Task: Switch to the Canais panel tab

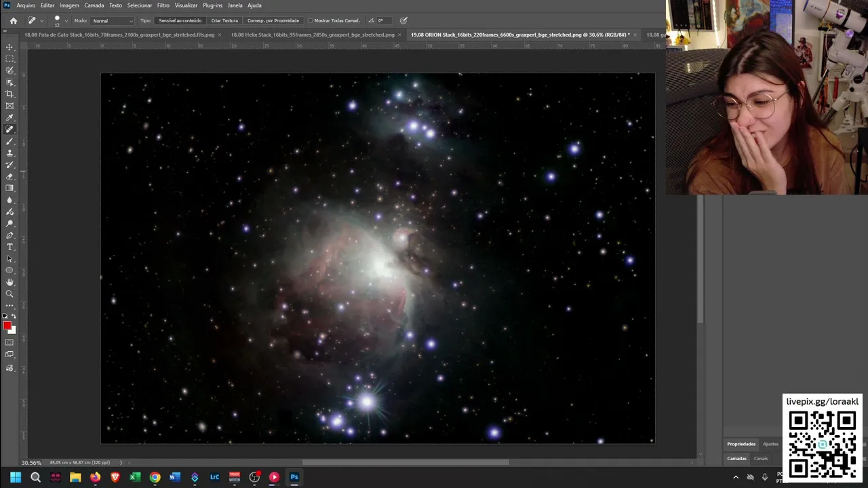Action: (x=761, y=458)
